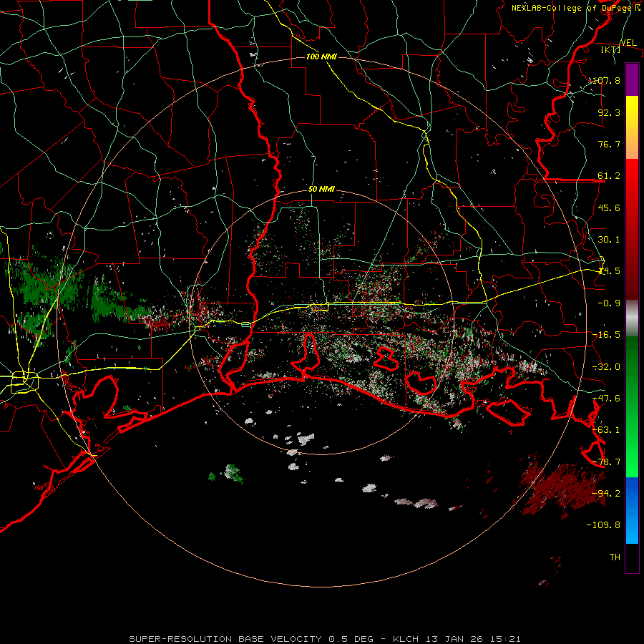Click the 61.2 legend value
Viewport: 644px width, 644px height.
pos(609,176)
